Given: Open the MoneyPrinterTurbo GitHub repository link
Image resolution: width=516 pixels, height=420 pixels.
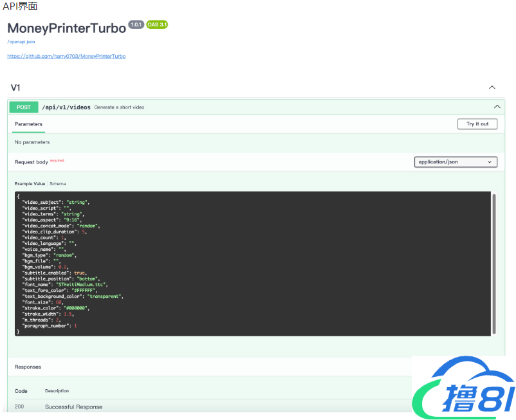Looking at the screenshot, I should [x=66, y=57].
